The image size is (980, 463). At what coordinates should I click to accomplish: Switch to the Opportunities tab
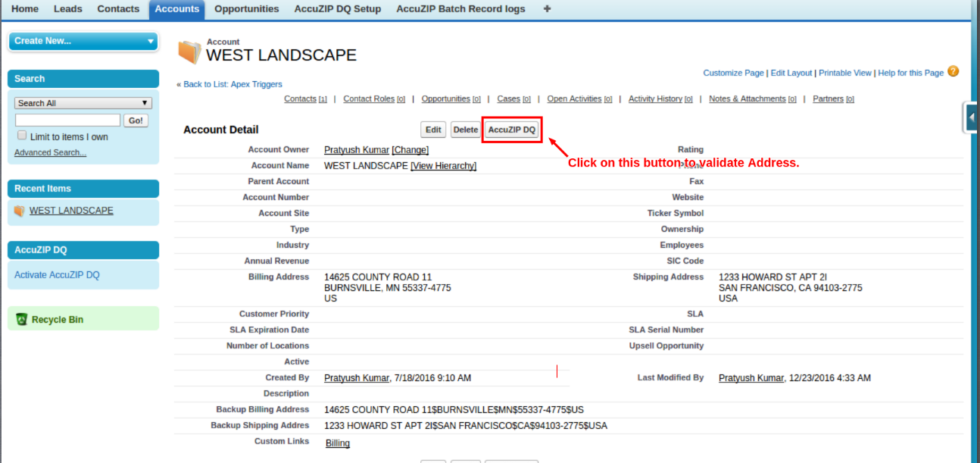[246, 9]
